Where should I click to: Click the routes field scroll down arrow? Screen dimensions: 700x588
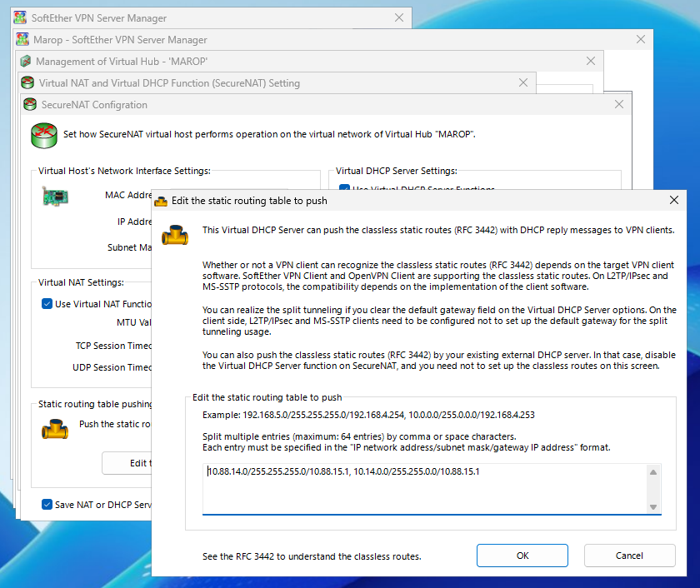coord(653,507)
